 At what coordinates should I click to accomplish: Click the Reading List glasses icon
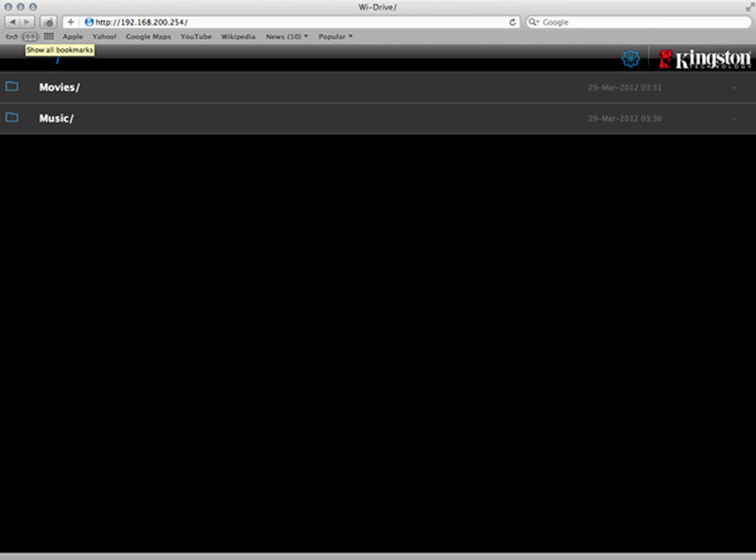point(11,37)
